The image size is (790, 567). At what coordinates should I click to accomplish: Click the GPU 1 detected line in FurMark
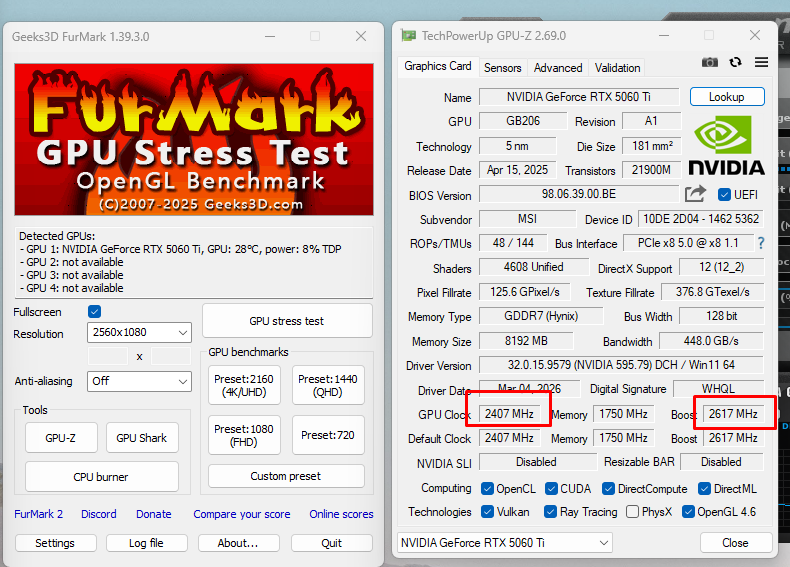click(x=181, y=249)
